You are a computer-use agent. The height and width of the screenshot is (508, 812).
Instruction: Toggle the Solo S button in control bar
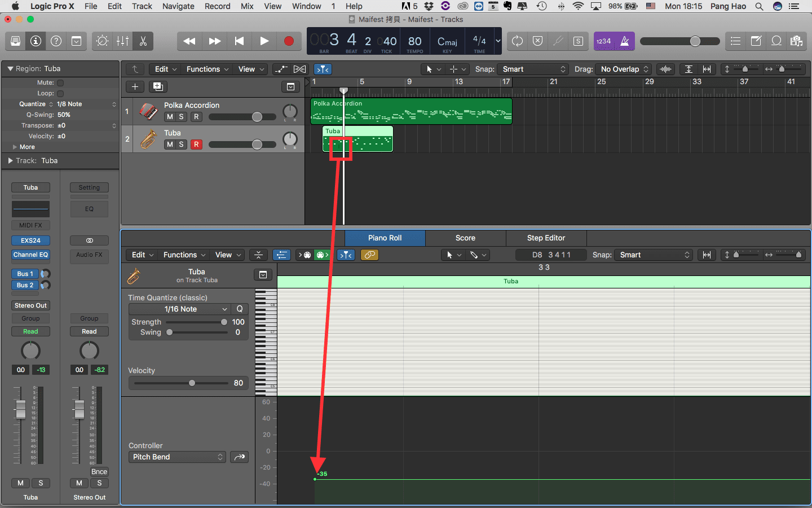[x=578, y=41]
